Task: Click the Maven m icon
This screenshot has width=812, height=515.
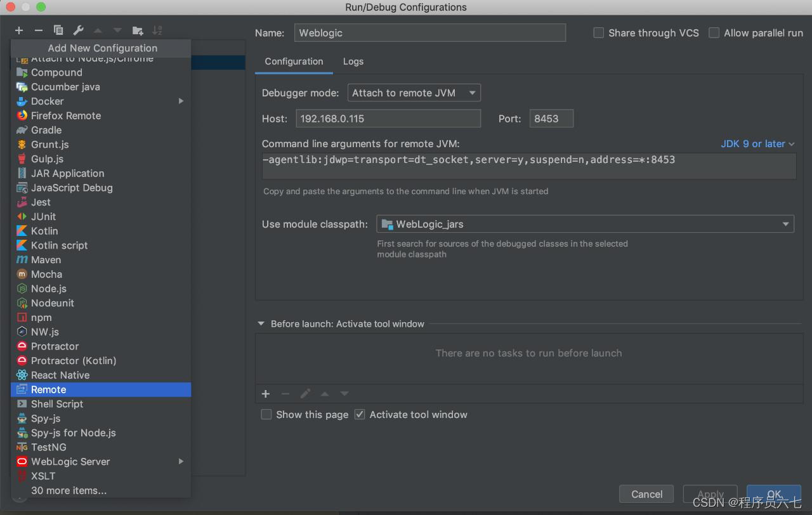Action: 22,259
